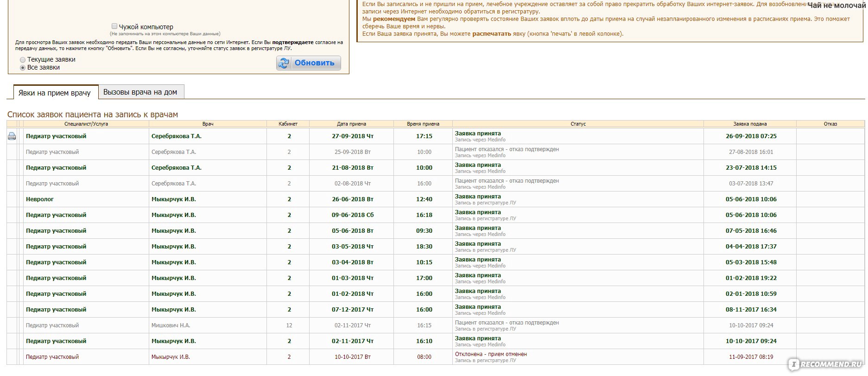Screen dimensions: 868x376
Task: Click the refresh icon on the Обновить button
Action: (284, 63)
